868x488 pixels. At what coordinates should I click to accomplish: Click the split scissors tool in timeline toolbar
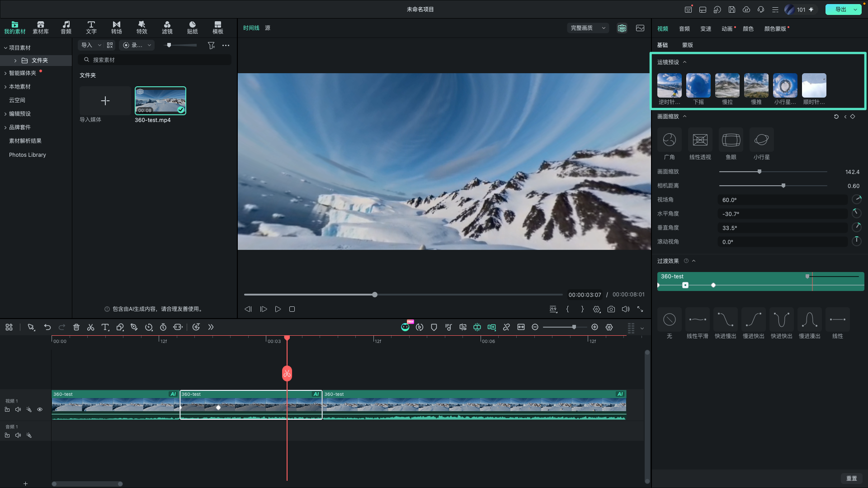(91, 327)
